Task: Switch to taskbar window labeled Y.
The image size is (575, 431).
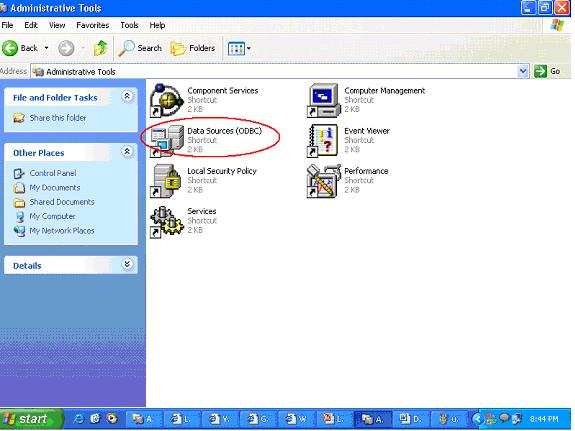Action: [x=219, y=419]
